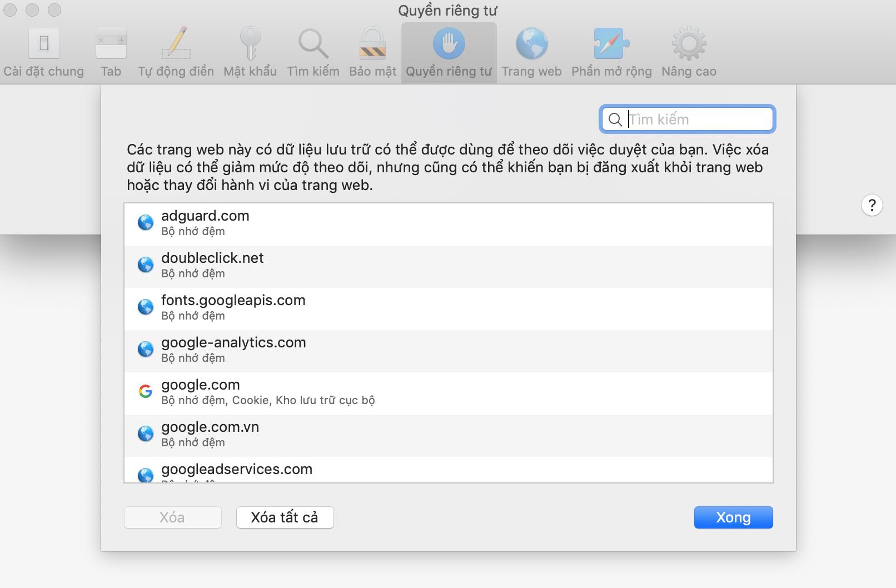This screenshot has height=588, width=896.
Task: Switch to the Tìm kiếm magnifier pane
Action: pos(313,44)
